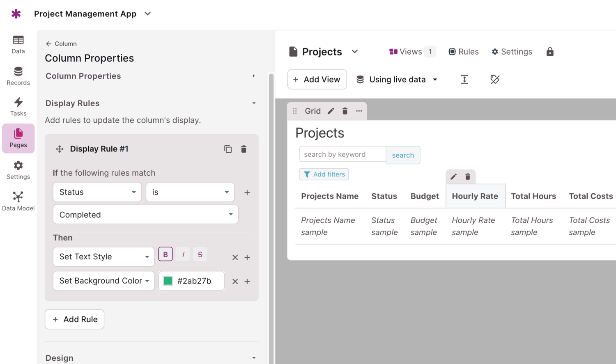Delete the Grid view with trash icon
This screenshot has width=616, height=364.
345,111
